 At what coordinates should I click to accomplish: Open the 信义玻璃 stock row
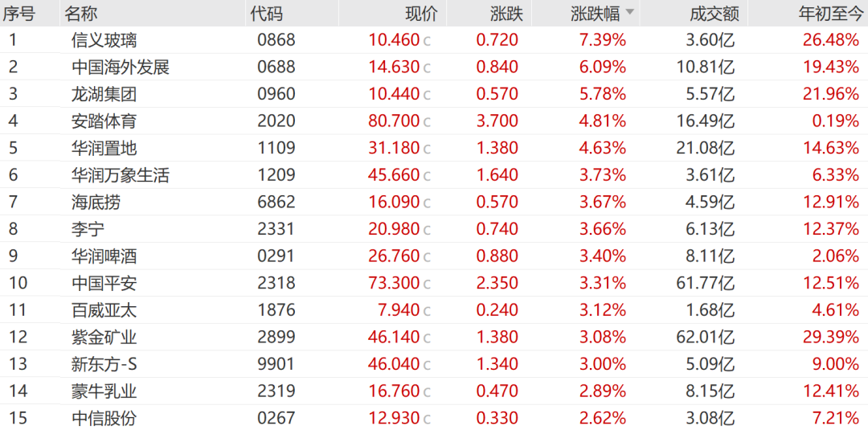pyautogui.click(x=104, y=40)
